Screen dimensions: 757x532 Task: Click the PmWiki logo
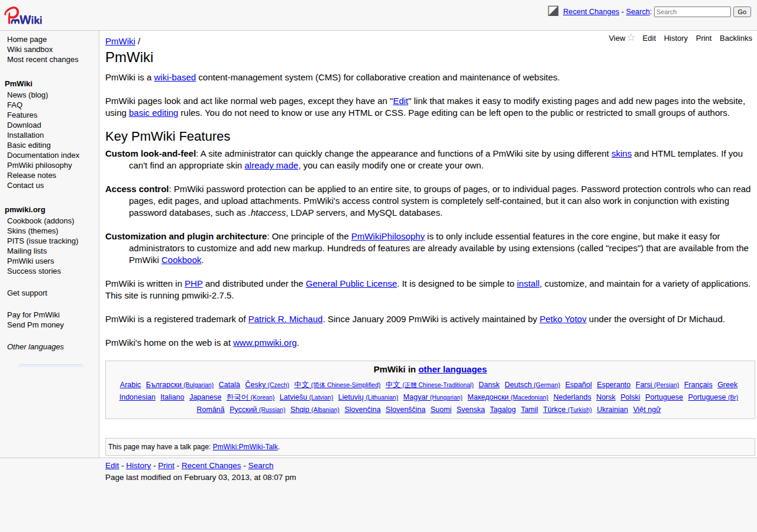[23, 15]
